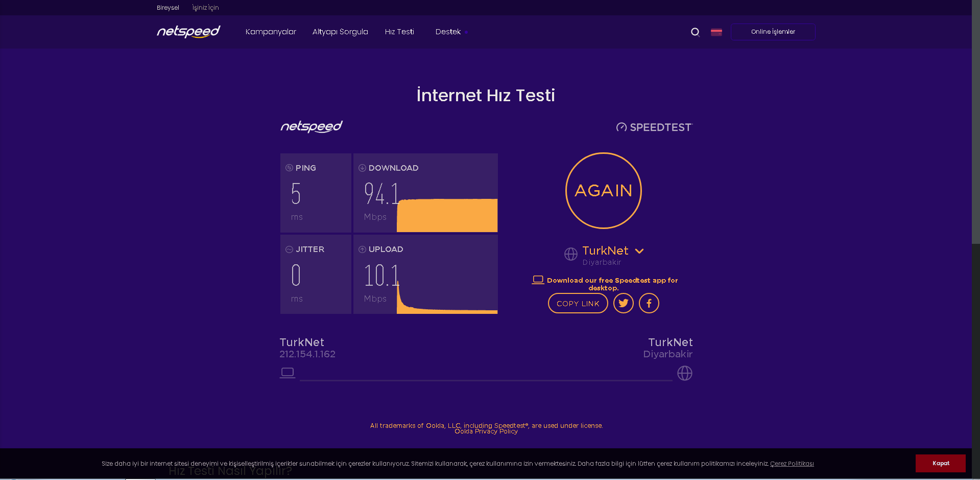The height and width of the screenshot is (480, 980).
Task: Click the red flag language icon
Action: (716, 32)
